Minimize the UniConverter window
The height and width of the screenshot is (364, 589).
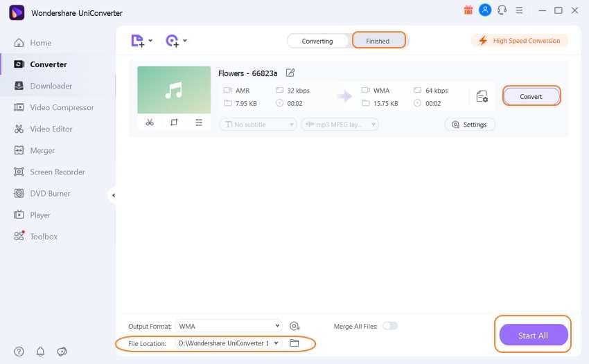[x=542, y=10]
